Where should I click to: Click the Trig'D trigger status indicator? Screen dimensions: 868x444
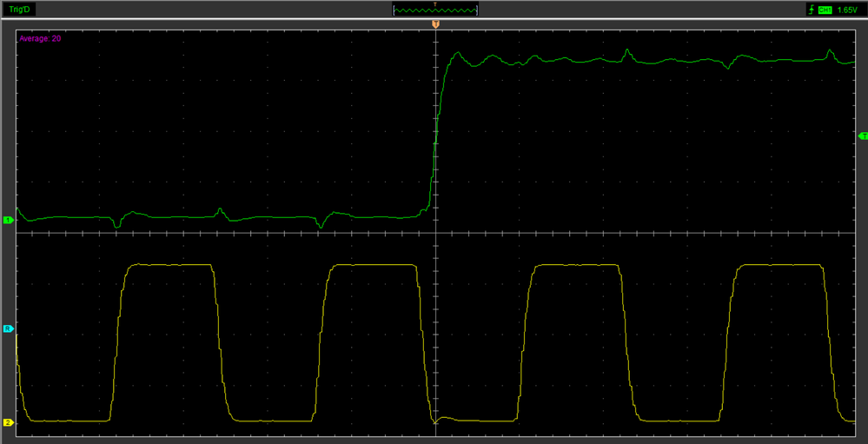coord(19,10)
